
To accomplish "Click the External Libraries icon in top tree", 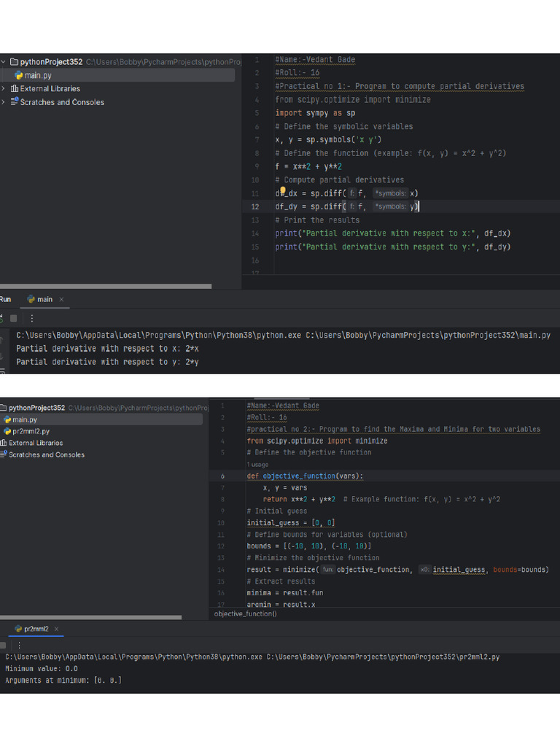I will 15,89.
